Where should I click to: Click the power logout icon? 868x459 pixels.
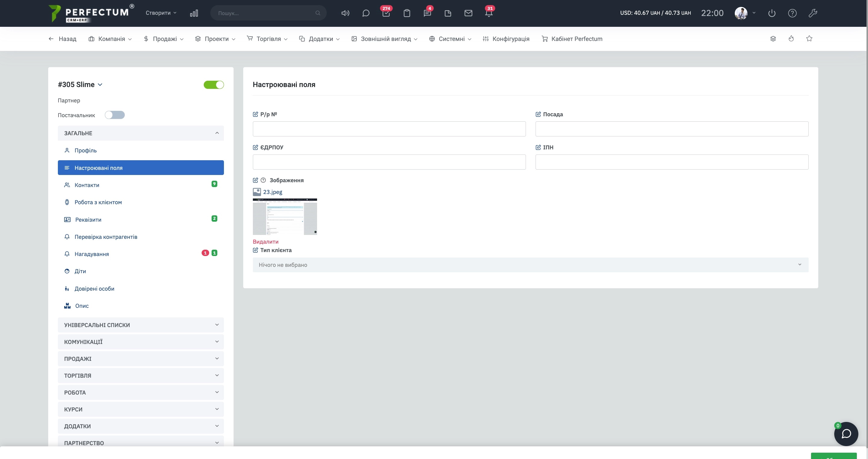tap(772, 13)
